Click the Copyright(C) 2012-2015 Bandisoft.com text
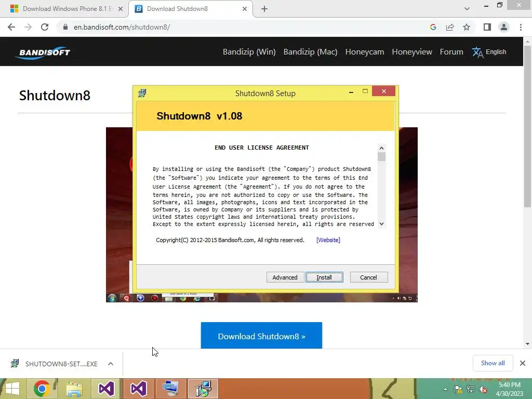 230,240
